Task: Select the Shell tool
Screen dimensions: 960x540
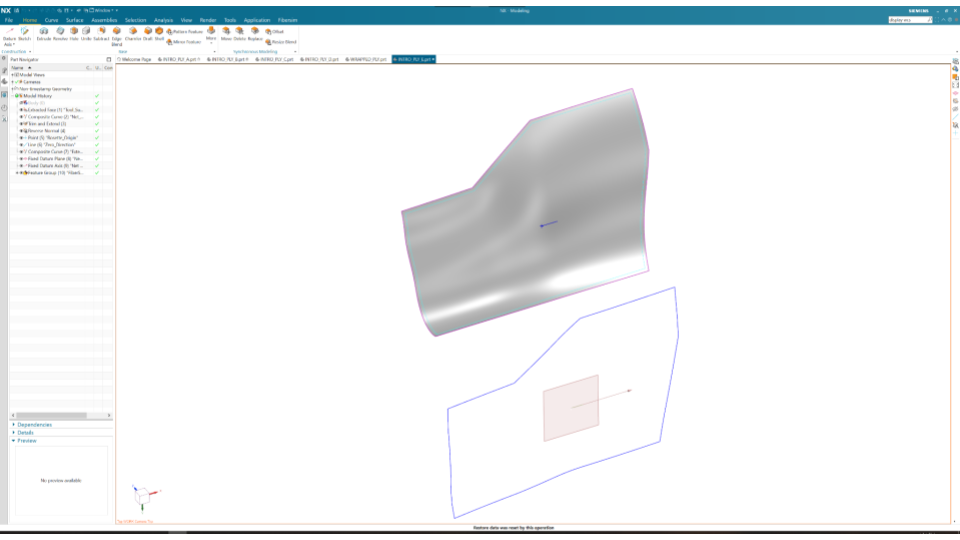Action: click(x=159, y=33)
